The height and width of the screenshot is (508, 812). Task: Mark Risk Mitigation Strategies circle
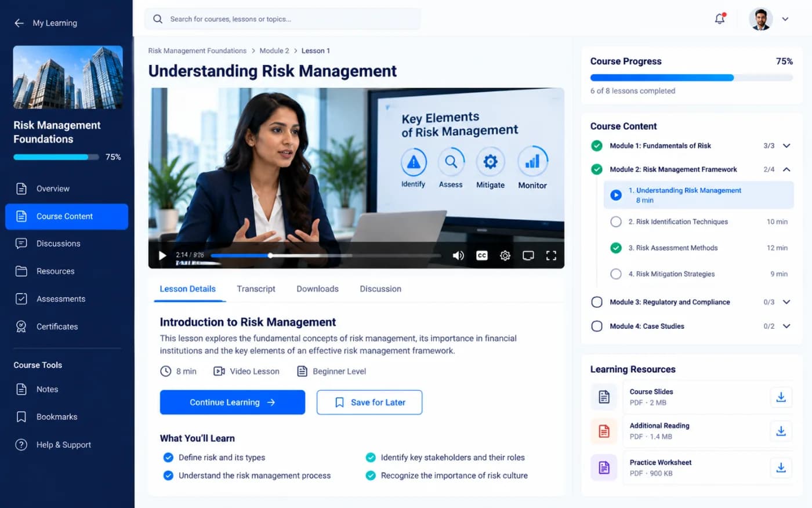pos(616,274)
